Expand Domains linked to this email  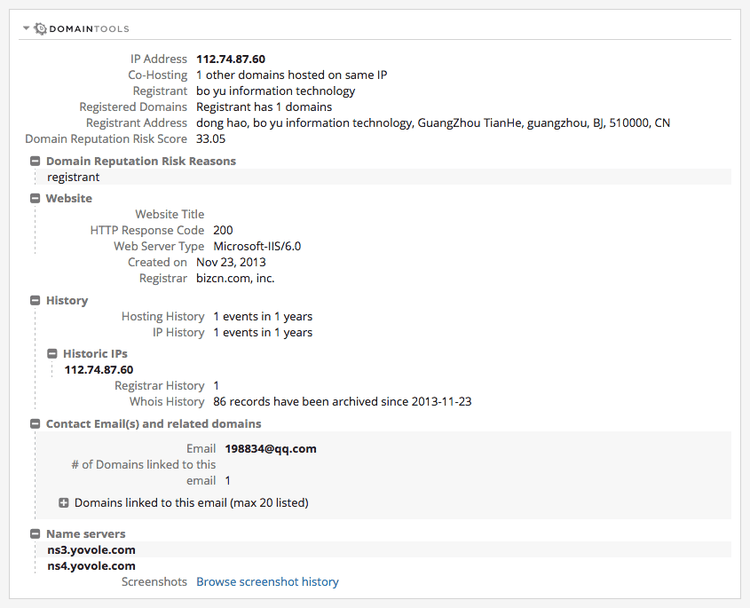[64, 503]
